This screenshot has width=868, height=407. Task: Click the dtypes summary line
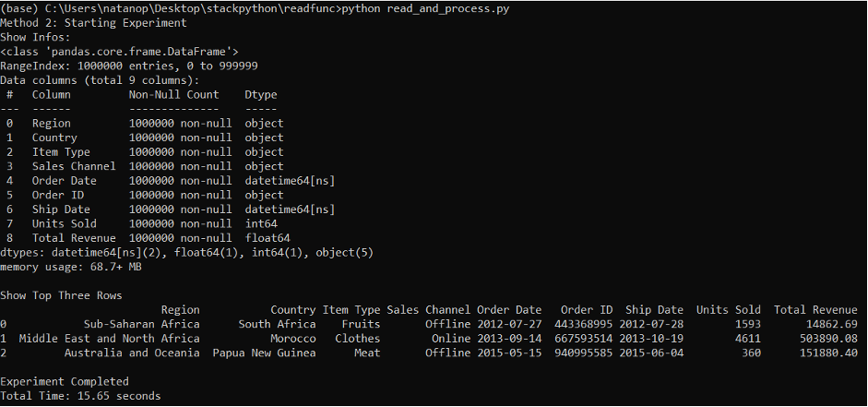[186, 253]
